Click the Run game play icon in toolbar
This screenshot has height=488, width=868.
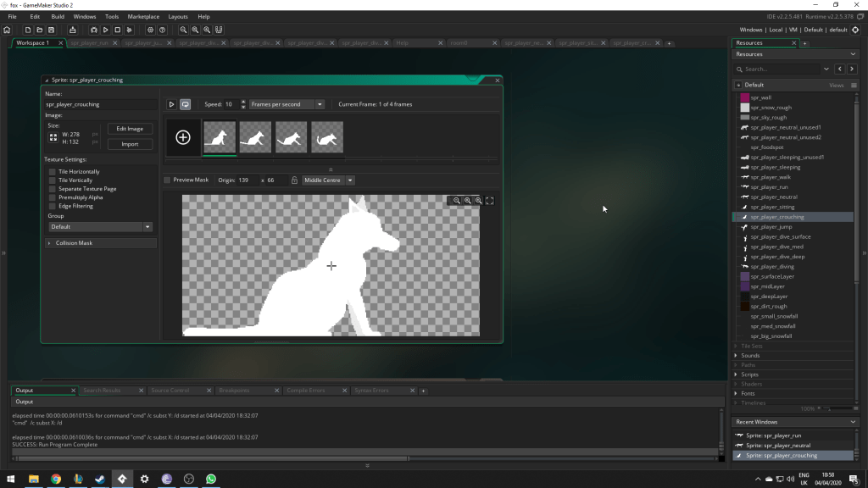106,30
